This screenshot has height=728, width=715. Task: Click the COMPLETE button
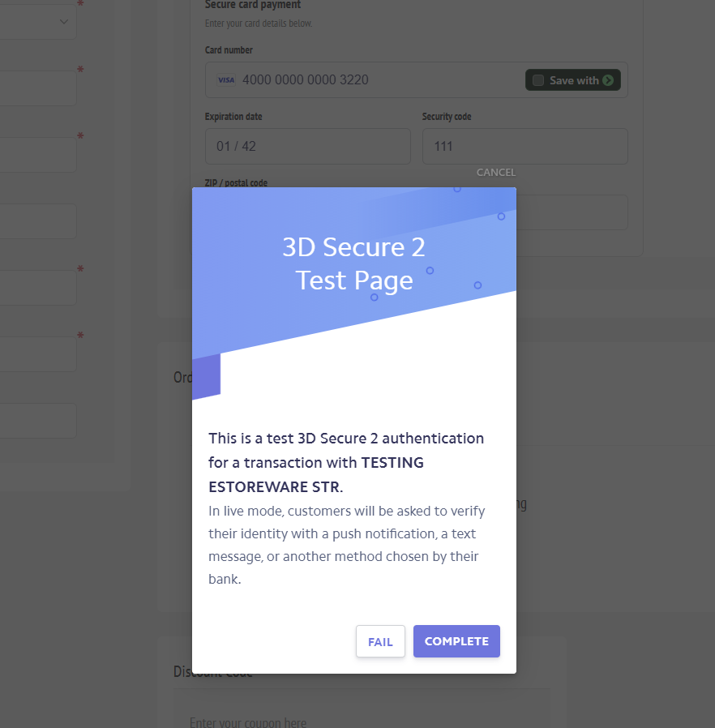pos(456,641)
